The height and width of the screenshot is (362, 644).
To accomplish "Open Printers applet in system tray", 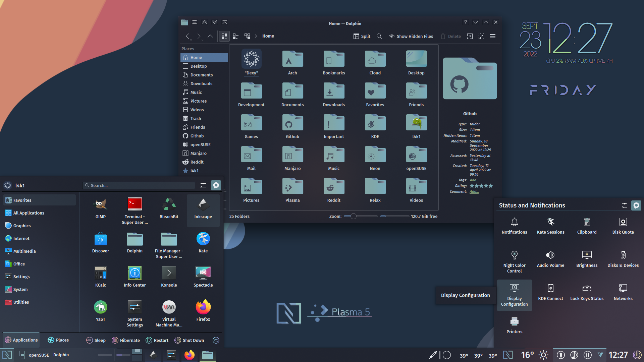I will (x=515, y=325).
